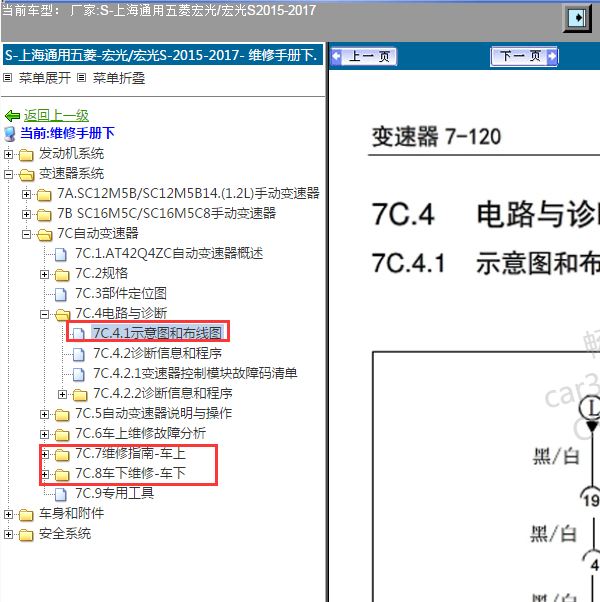Click the 变速器系统 open folder icon
The height and width of the screenshot is (602, 600).
tap(26, 175)
